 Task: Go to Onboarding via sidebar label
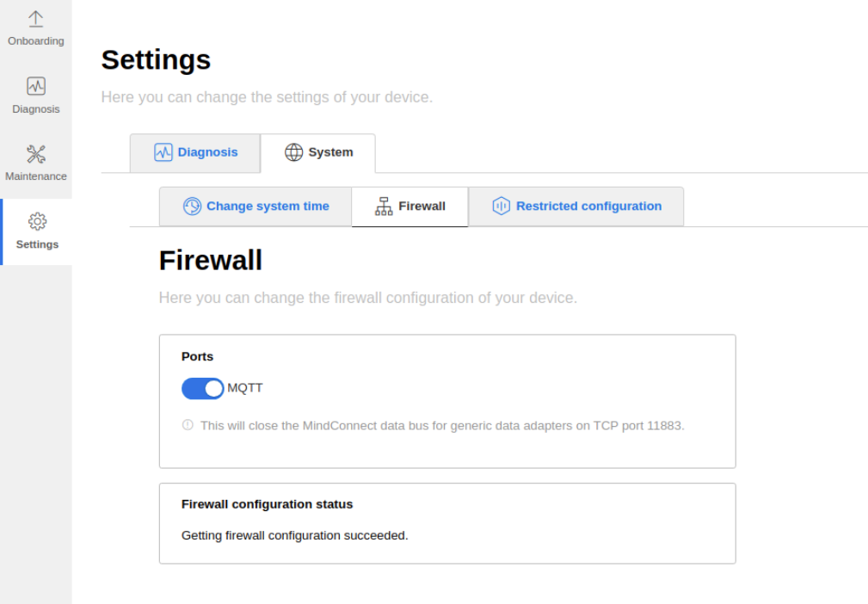click(x=36, y=41)
